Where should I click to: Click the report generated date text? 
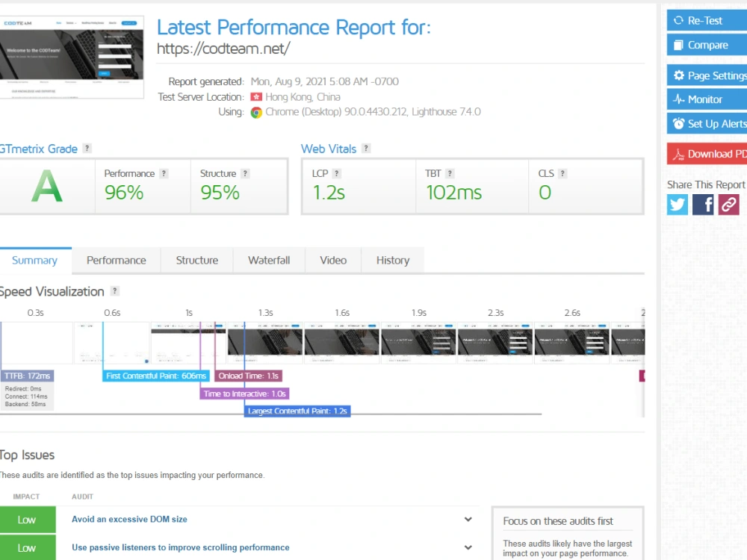coord(325,81)
